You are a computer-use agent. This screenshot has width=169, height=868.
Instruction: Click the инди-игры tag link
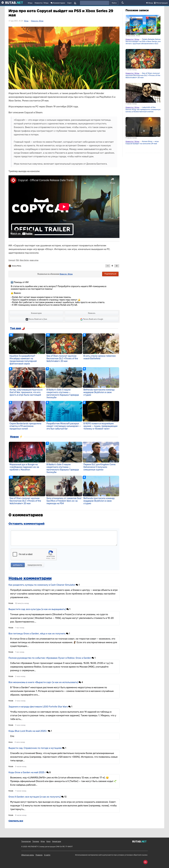pyautogui.click(x=34, y=260)
